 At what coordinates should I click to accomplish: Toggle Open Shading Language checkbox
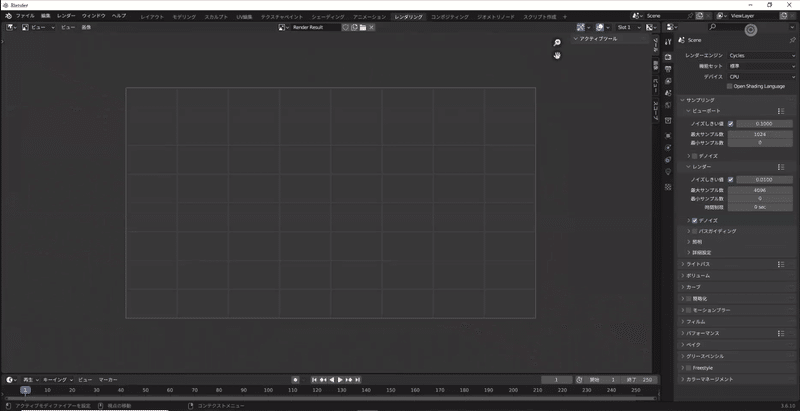(x=730, y=86)
